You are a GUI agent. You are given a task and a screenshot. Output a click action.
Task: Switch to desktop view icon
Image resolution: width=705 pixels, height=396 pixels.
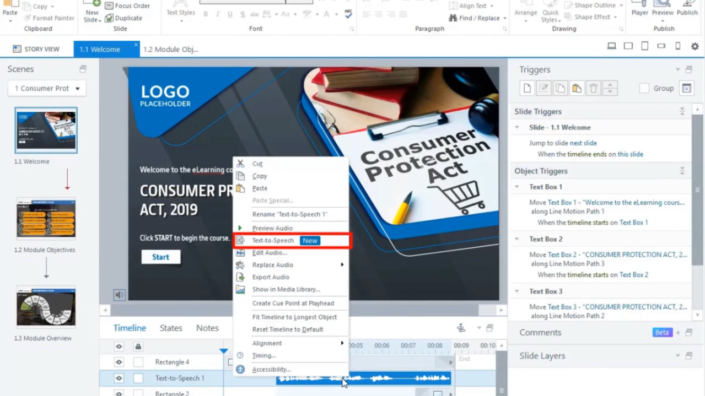click(611, 46)
